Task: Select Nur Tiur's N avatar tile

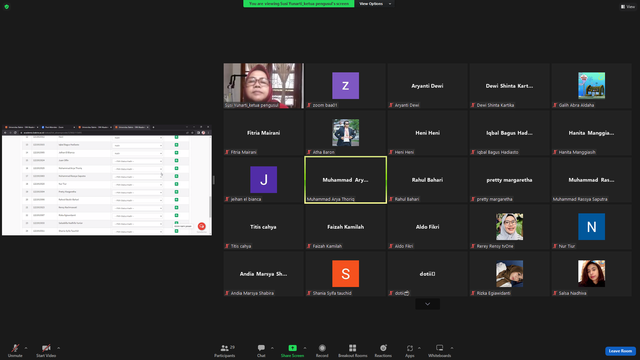Action: pos(591,227)
